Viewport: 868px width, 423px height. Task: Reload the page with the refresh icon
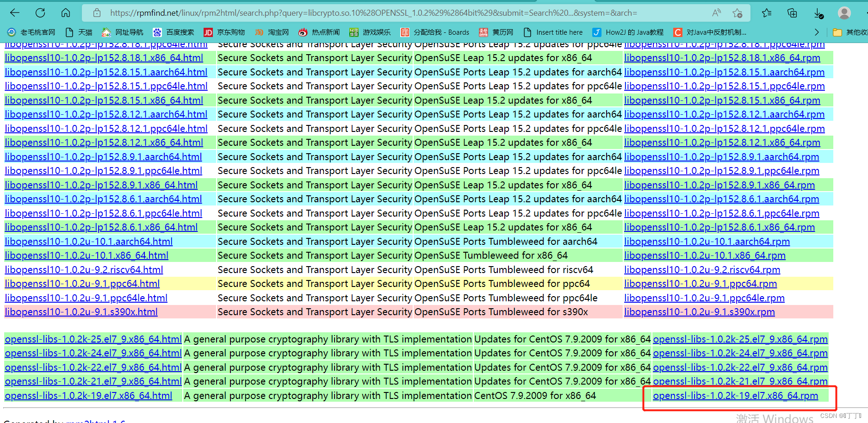pos(40,13)
